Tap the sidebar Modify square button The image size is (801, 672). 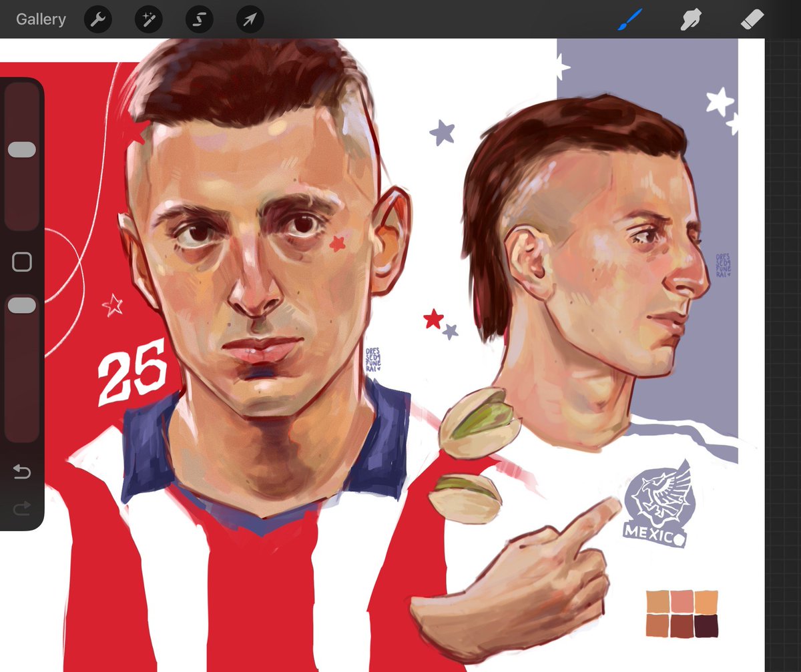pos(22,262)
